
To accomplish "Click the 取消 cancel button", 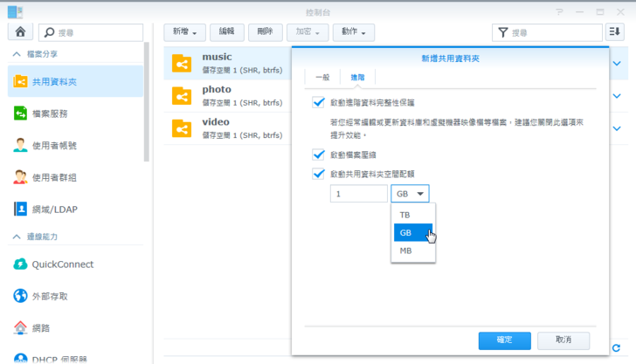I will click(x=563, y=340).
